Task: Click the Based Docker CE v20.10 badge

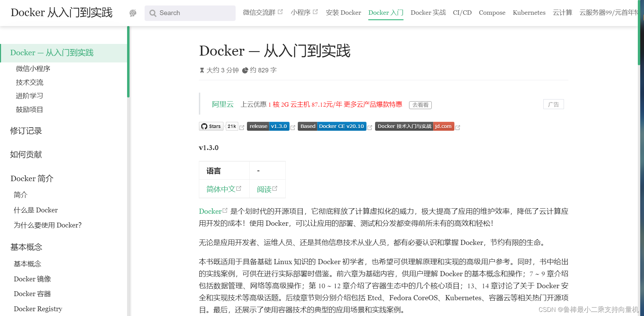Action: pyautogui.click(x=332, y=126)
